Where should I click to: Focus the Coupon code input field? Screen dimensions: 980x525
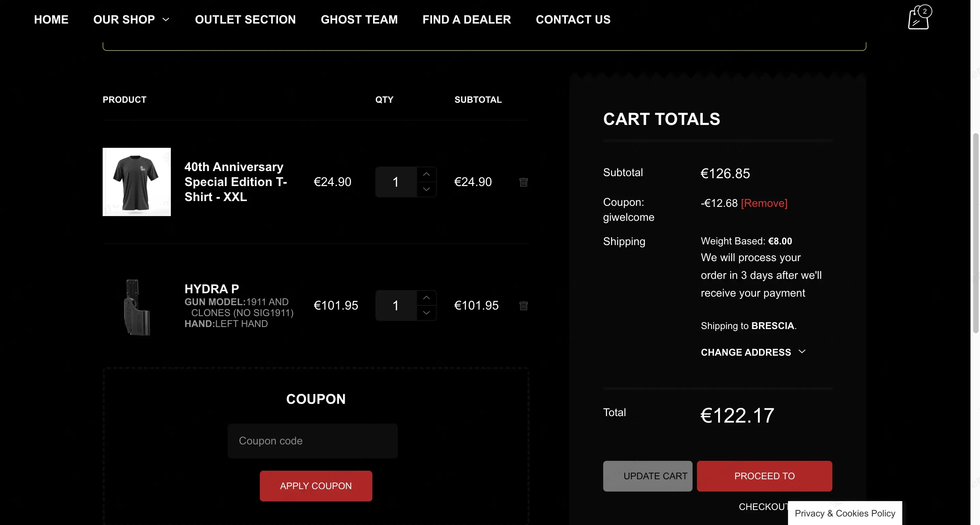(312, 441)
